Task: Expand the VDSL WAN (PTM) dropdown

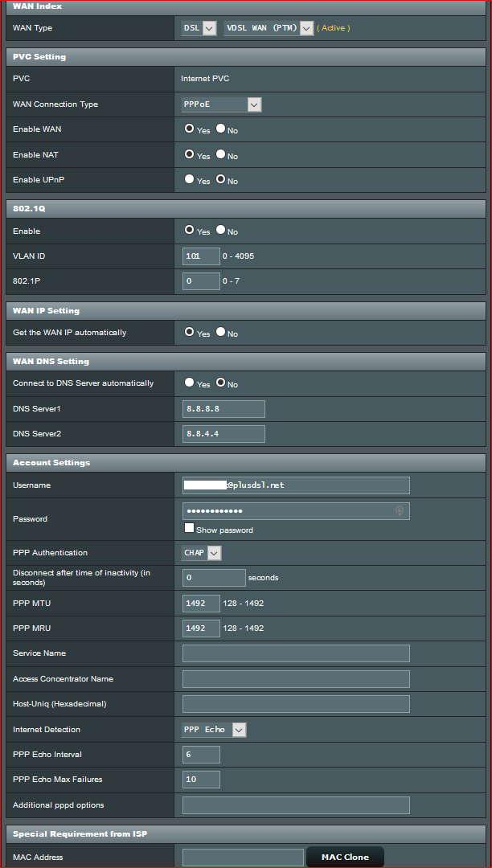Action: pyautogui.click(x=269, y=28)
